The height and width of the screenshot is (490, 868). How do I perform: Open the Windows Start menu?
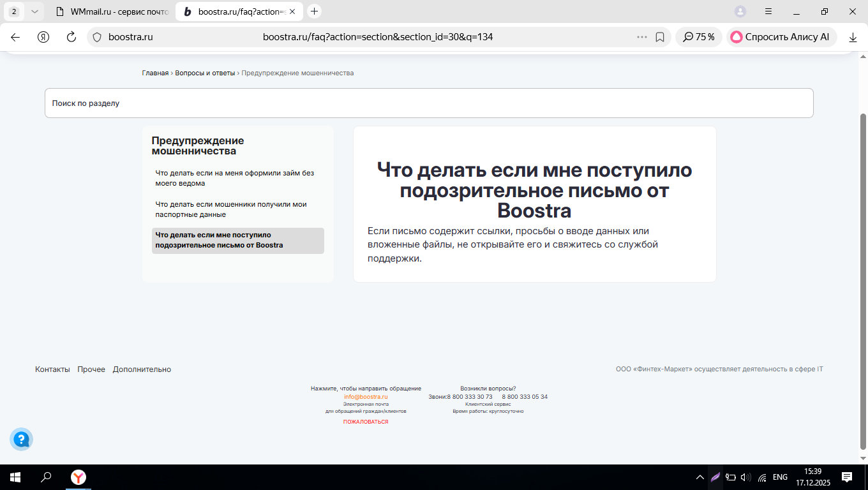(15, 477)
